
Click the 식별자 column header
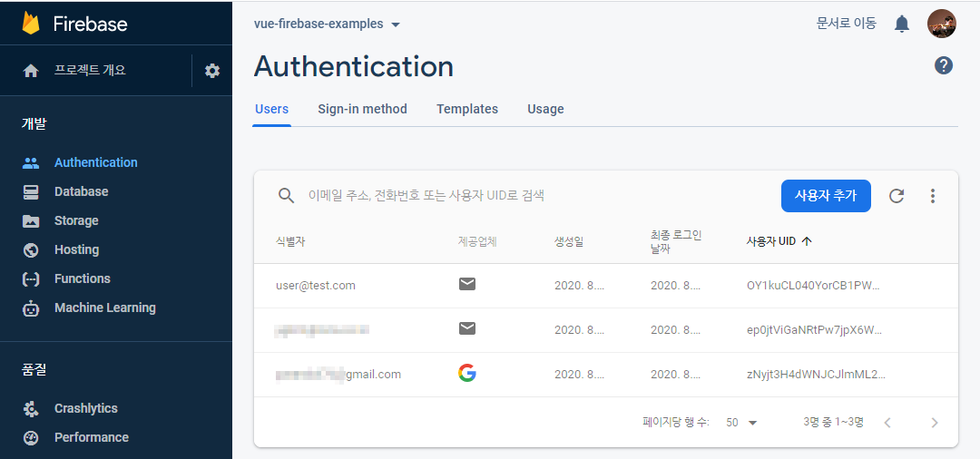(290, 241)
